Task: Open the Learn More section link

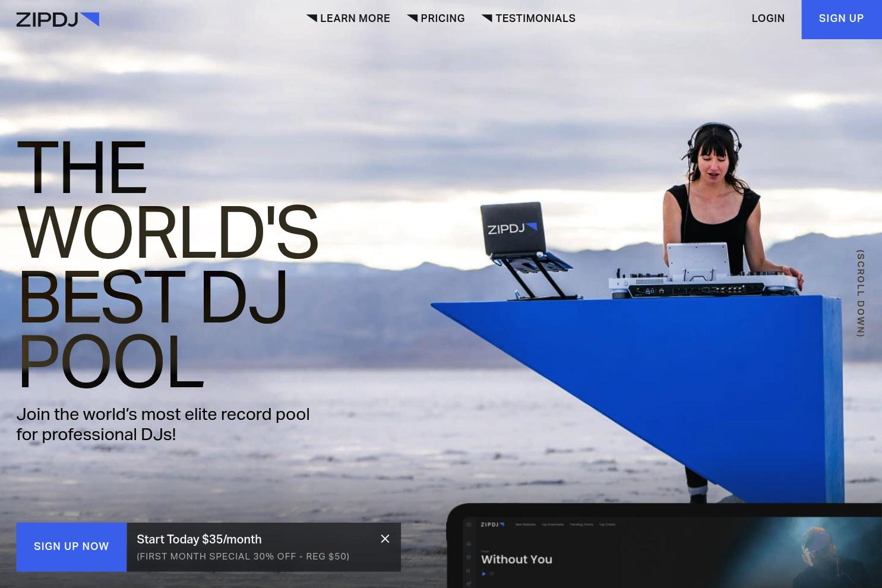Action: pyautogui.click(x=348, y=18)
